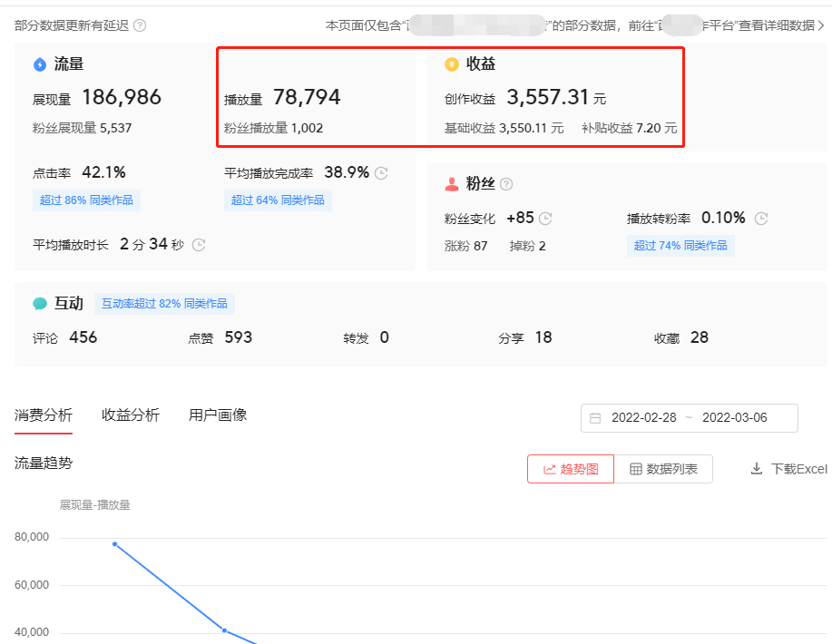Click the 评论 count 456
Viewport: 832px width, 644px height.
click(83, 337)
